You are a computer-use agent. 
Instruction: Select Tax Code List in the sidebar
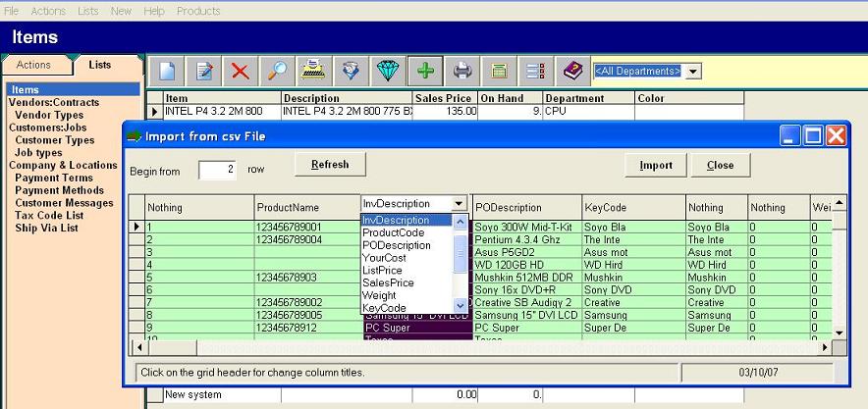(49, 215)
